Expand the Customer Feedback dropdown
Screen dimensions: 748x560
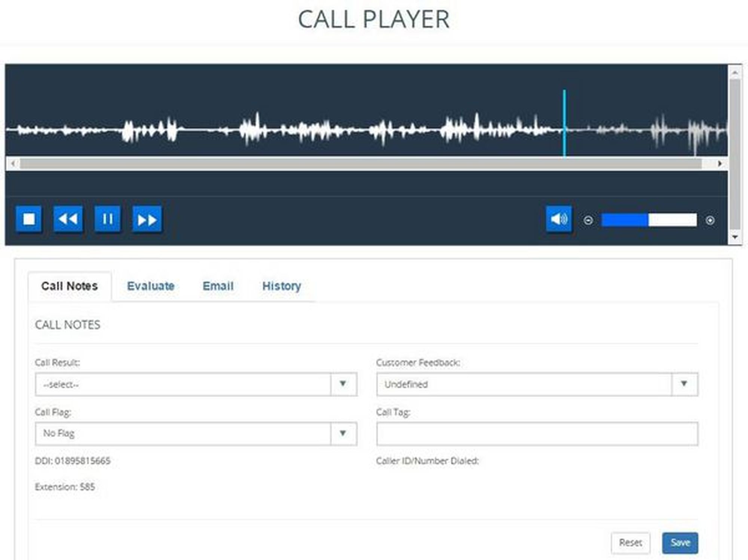pos(537,384)
